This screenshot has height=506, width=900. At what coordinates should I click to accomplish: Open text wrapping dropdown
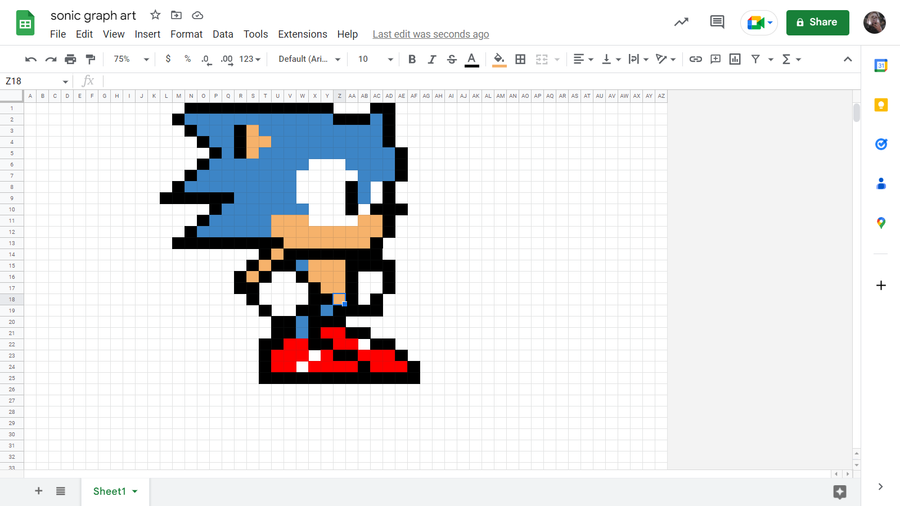tap(638, 59)
